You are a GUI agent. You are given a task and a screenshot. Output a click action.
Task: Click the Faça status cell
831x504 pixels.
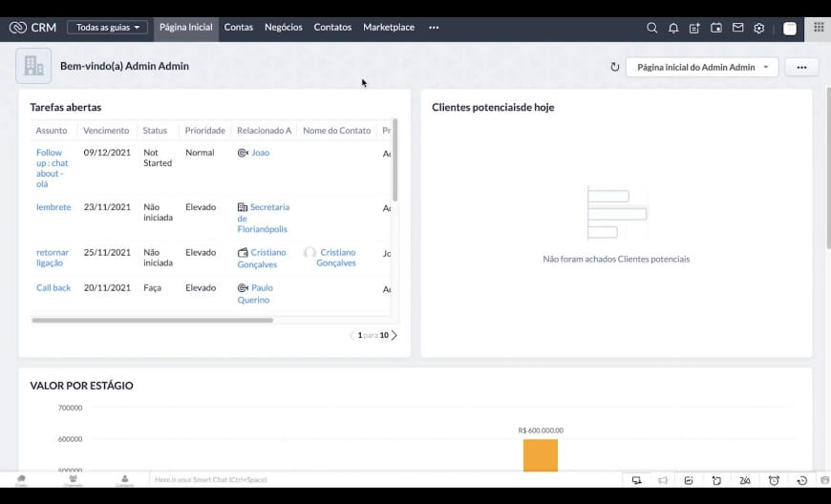click(x=152, y=288)
